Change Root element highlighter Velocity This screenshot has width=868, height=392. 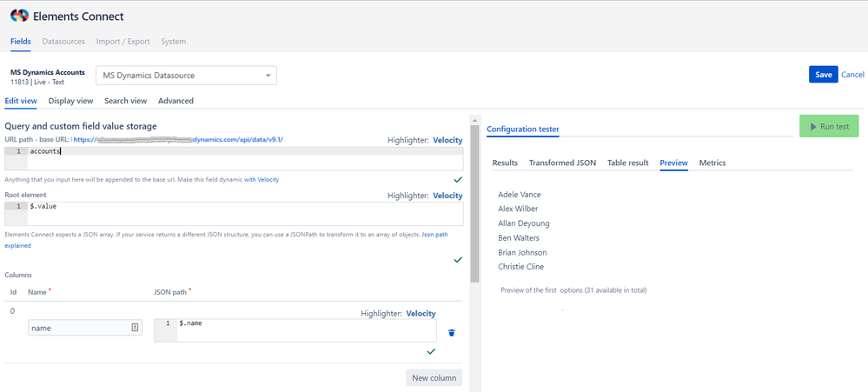(x=447, y=196)
